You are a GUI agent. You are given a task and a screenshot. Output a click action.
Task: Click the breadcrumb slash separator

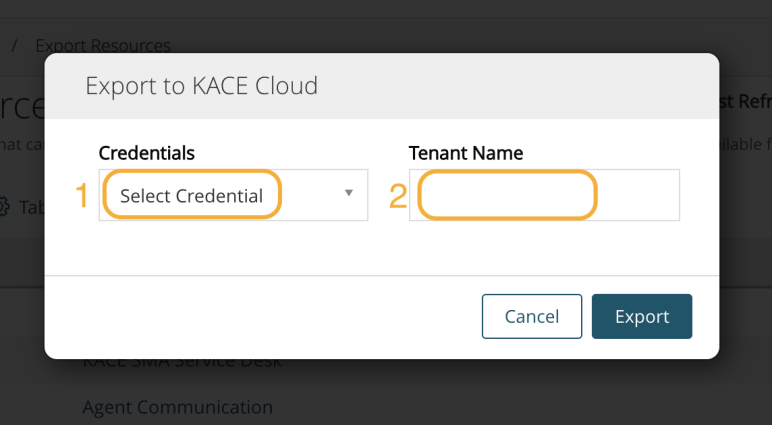coord(15,46)
